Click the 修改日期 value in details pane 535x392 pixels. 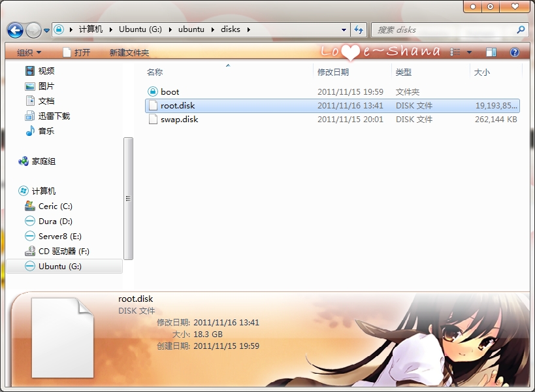226,322
